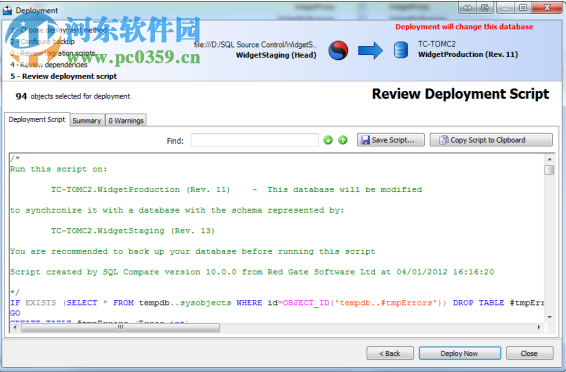This screenshot has width=566, height=372.
Task: Click the Close button at bottom
Action: pos(529,353)
